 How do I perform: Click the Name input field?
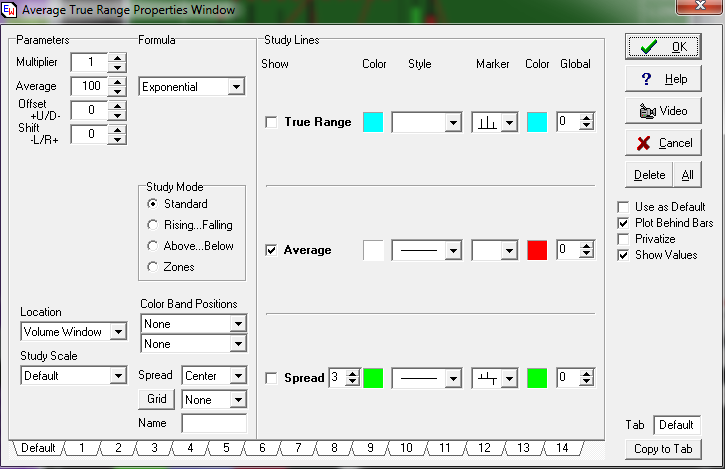(x=214, y=423)
